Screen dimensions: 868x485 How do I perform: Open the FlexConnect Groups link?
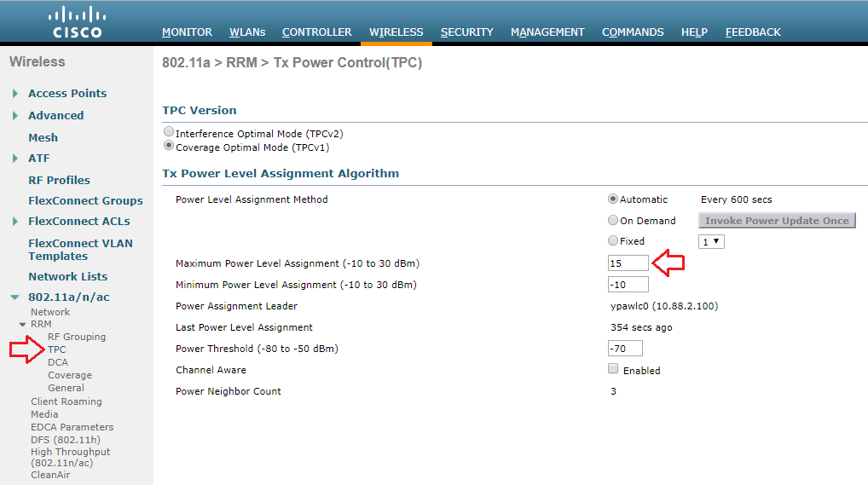tap(86, 201)
